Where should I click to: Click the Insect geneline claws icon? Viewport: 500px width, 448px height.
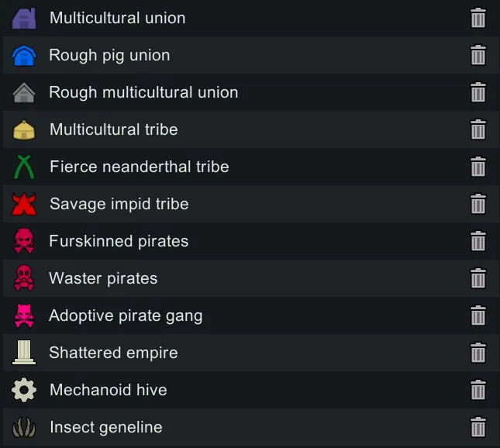(x=24, y=427)
